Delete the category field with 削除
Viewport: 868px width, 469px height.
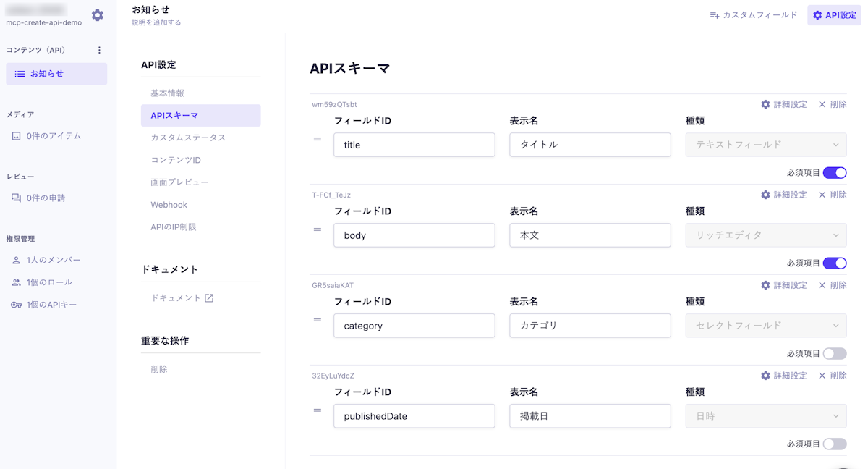pyautogui.click(x=833, y=285)
